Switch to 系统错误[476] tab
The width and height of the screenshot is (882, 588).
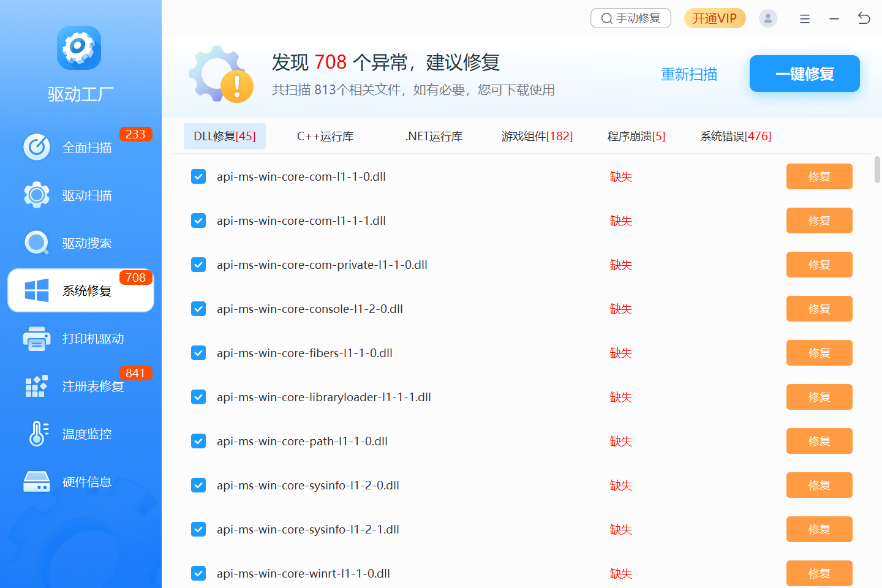click(x=736, y=136)
